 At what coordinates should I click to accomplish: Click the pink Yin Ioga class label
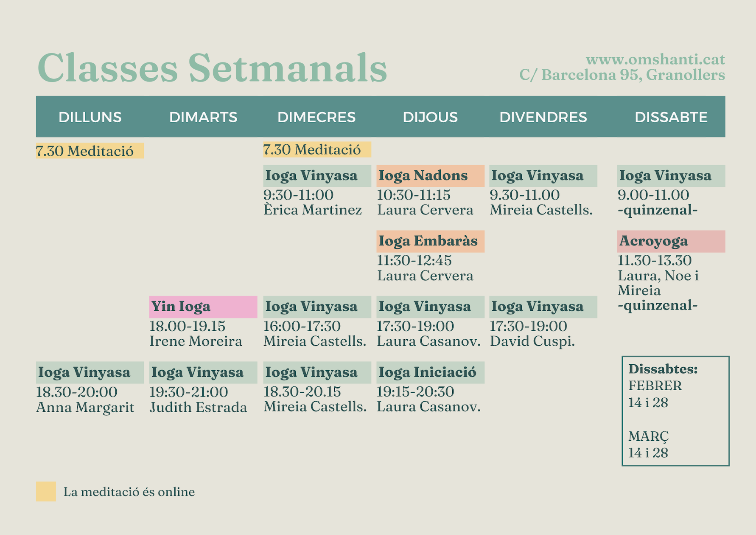click(x=203, y=307)
